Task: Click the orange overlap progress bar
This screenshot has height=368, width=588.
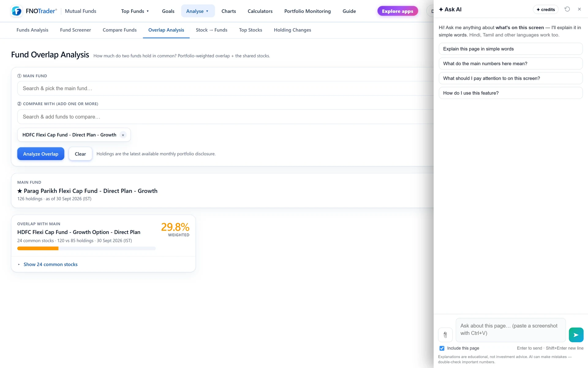Action: pyautogui.click(x=38, y=248)
